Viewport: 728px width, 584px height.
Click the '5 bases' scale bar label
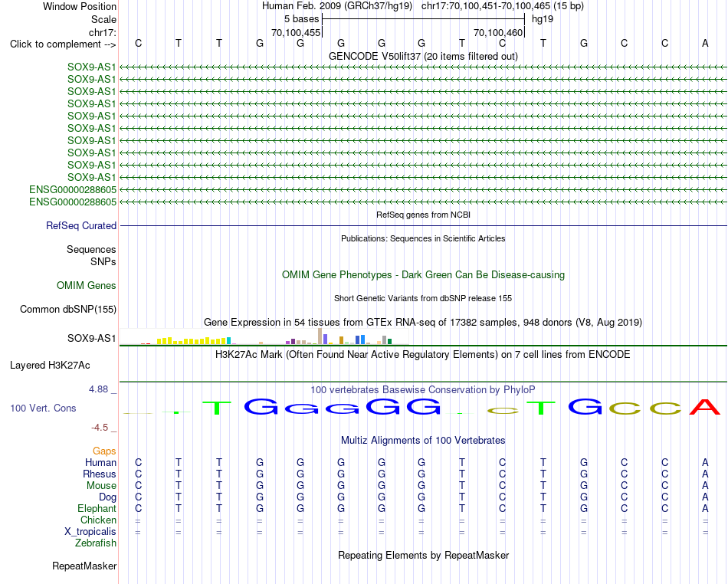(301, 19)
